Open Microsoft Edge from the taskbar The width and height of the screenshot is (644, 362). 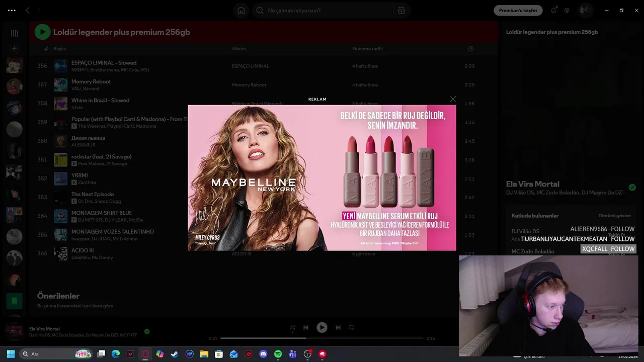(x=116, y=354)
